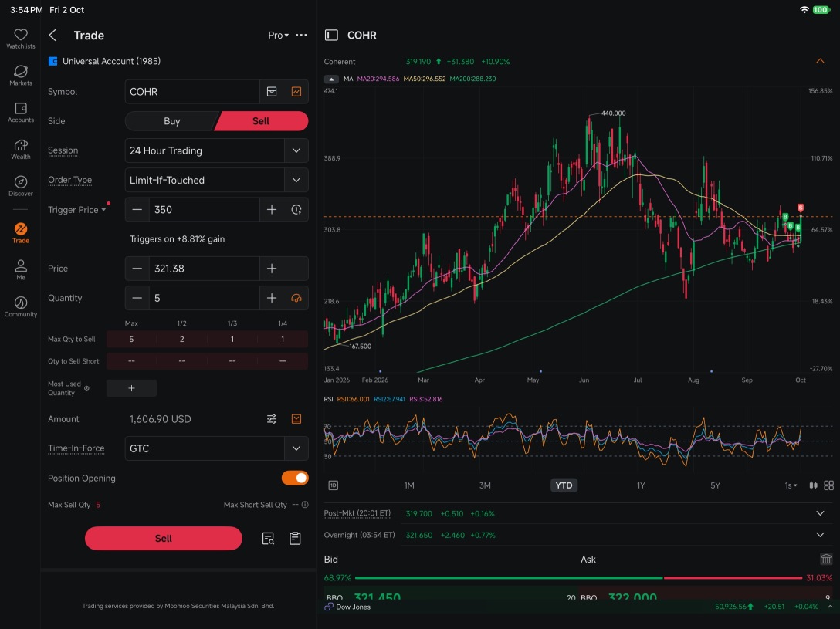840x629 pixels.
Task: Collapse the Coherent quote header
Action: pyautogui.click(x=820, y=62)
